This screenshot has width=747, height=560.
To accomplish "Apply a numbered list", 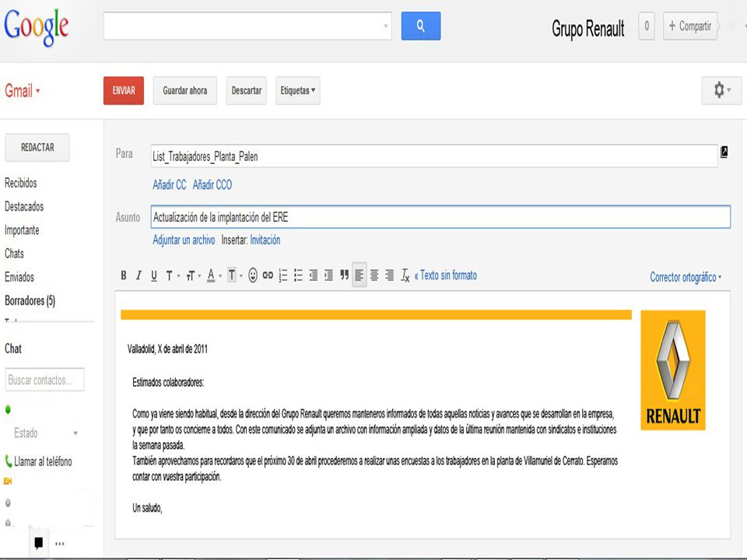I will coord(283,275).
